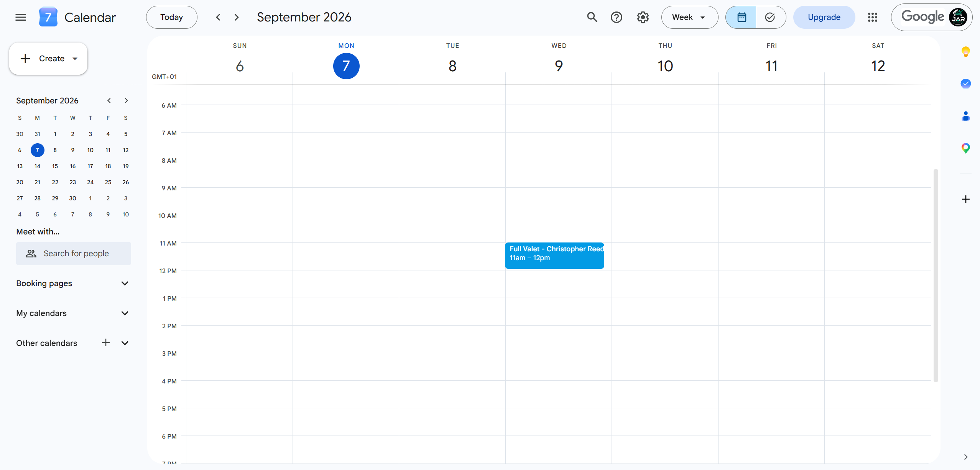Viewport: 980px width, 470px height.
Task: Switch to Calendar view toggle
Action: [741, 17]
